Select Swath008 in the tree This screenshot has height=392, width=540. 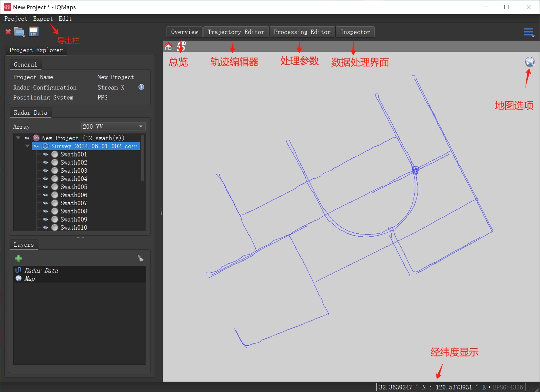pos(74,211)
